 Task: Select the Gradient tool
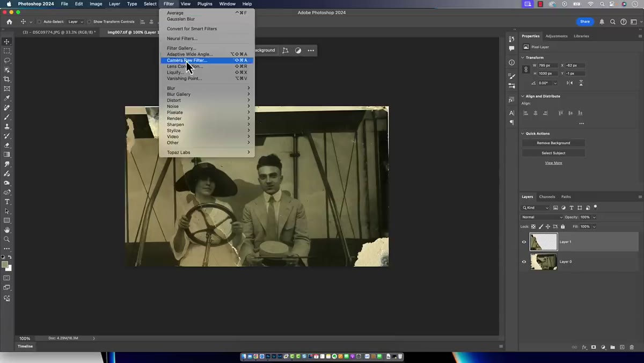point(7,155)
